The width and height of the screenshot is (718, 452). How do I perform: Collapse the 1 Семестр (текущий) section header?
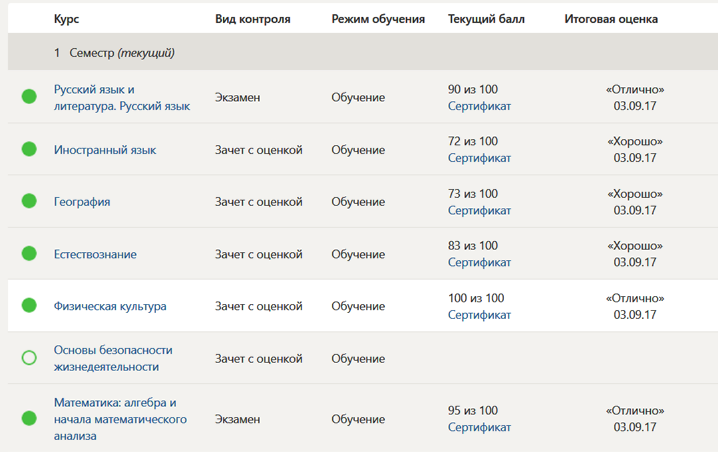[x=114, y=52]
